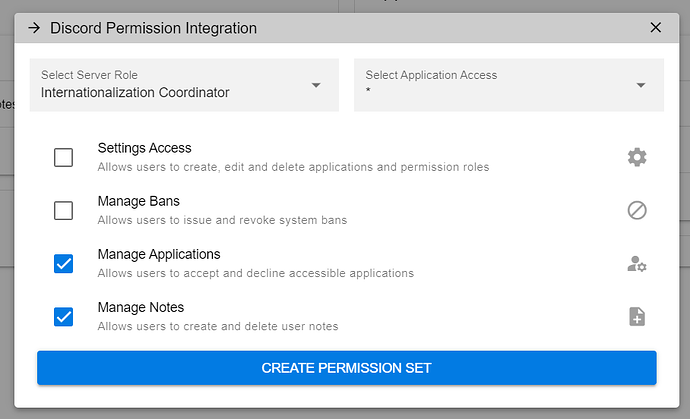Viewport: 690px width, 419px height.
Task: Click the 'Allows users to create and delete user notes' text
Action: [x=218, y=326]
